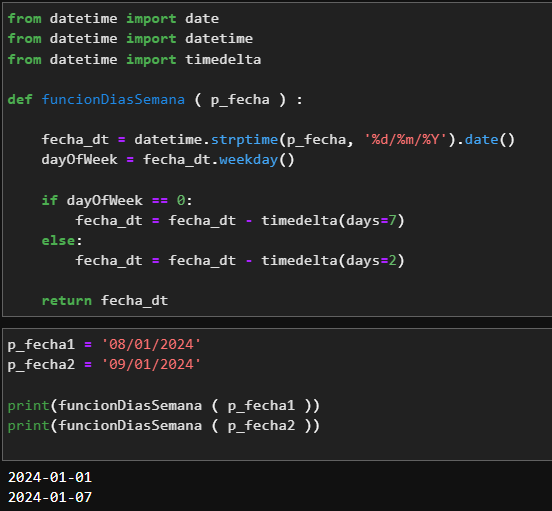Click timedelta(days=7) expression
The width and height of the screenshot is (552, 511).
pos(333,221)
